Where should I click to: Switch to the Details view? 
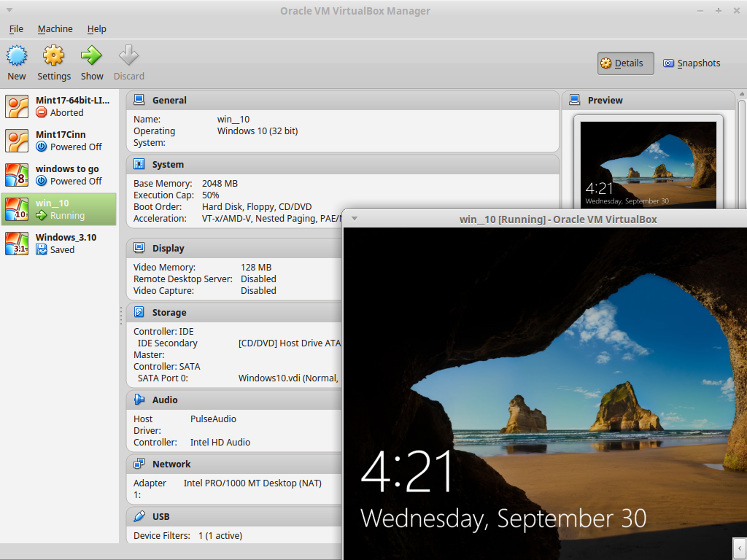tap(625, 63)
